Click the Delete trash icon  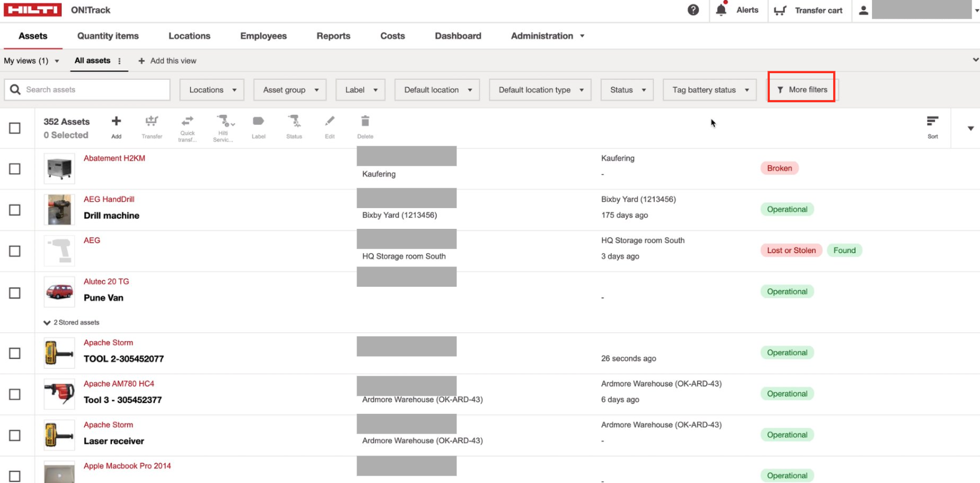tap(365, 121)
